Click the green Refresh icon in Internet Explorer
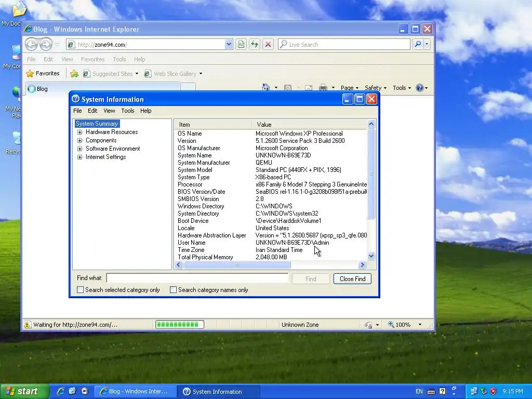The width and height of the screenshot is (532, 399). pos(255,45)
